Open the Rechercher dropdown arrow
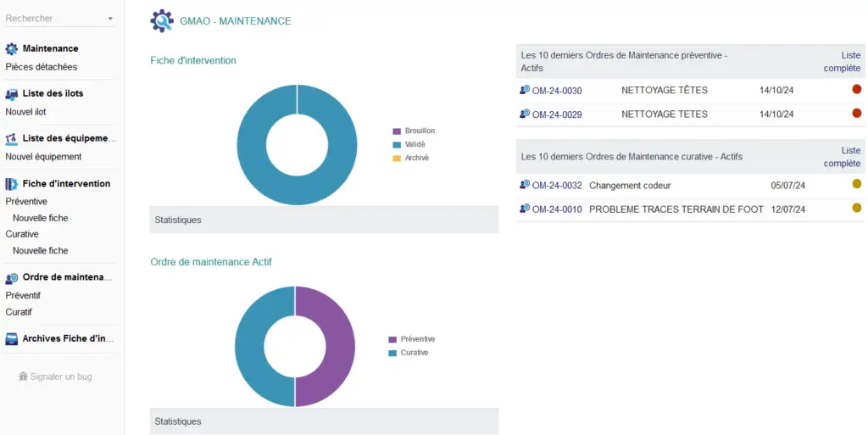Screen dimensions: 868x435 110,19
